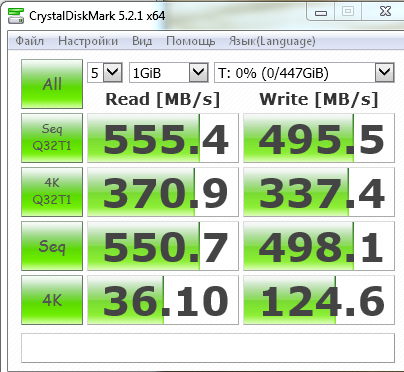Open the Помощь menu
The width and height of the screenshot is (404, 372).
(x=191, y=41)
